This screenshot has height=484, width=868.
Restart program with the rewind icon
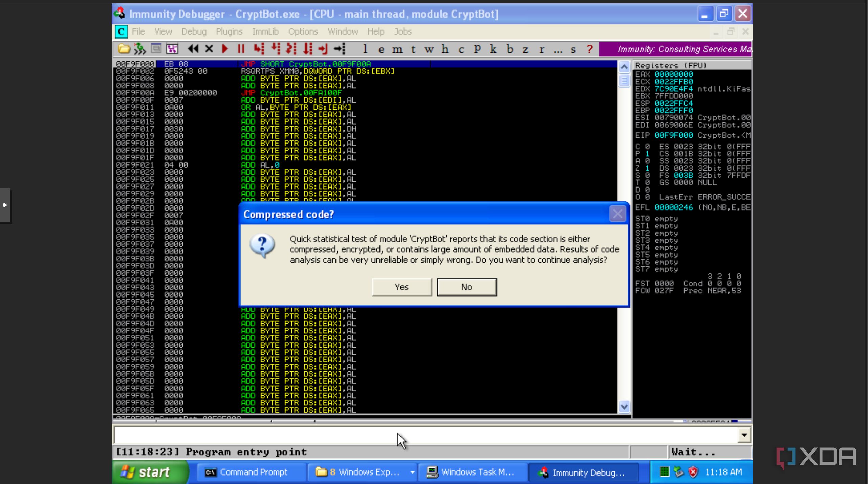(193, 49)
